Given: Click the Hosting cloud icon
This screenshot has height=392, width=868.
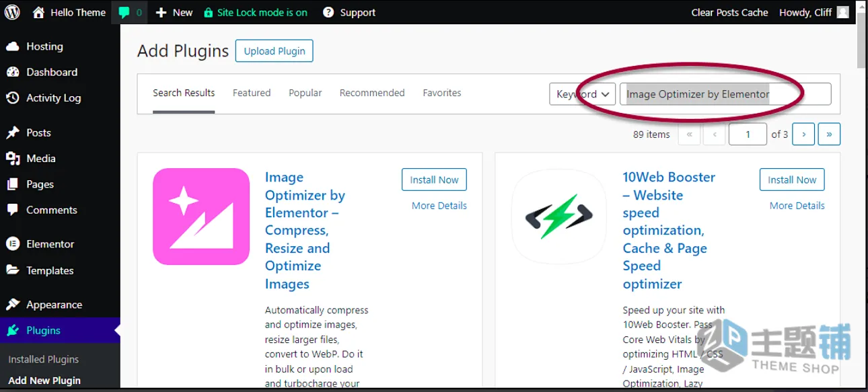Looking at the screenshot, I should [13, 46].
